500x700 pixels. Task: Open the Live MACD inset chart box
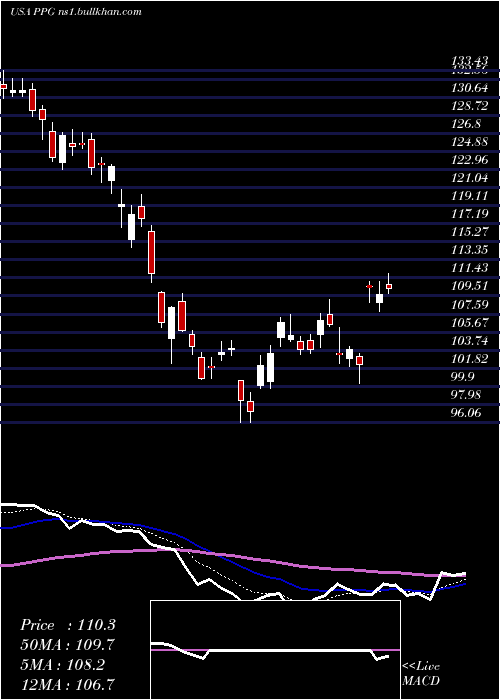click(275, 650)
